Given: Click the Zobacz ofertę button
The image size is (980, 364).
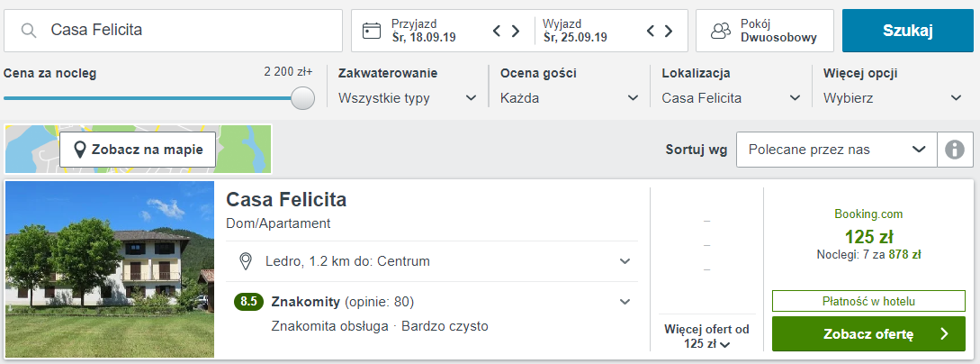Looking at the screenshot, I should click(868, 334).
